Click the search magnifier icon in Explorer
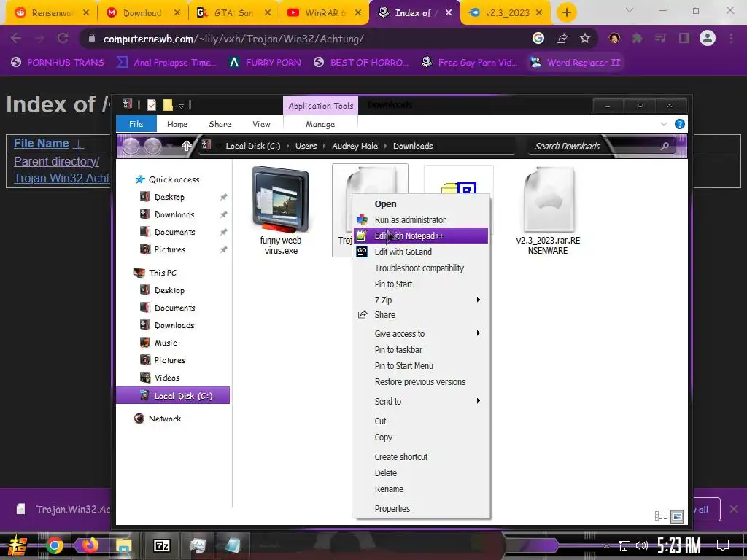 pos(665,146)
